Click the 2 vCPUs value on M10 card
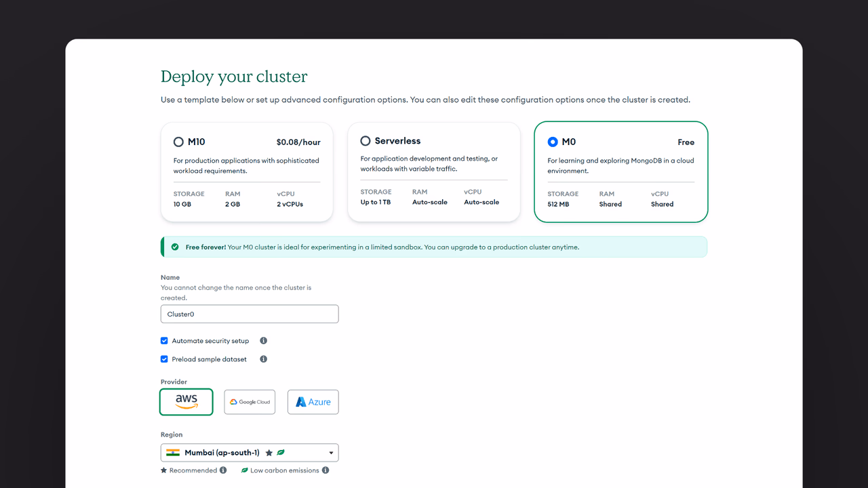 (290, 204)
